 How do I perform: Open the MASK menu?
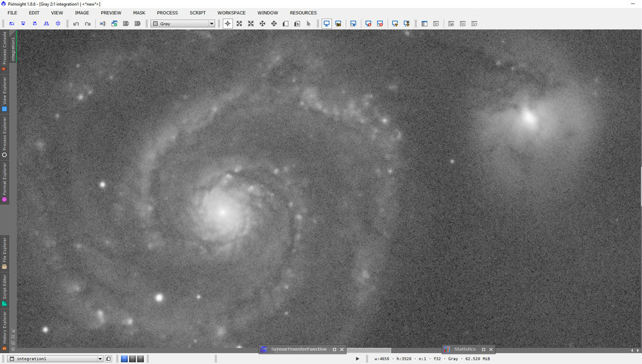point(139,13)
